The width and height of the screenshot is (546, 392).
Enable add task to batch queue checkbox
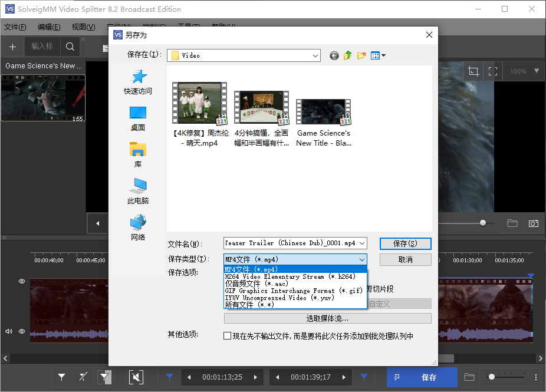[x=228, y=336]
